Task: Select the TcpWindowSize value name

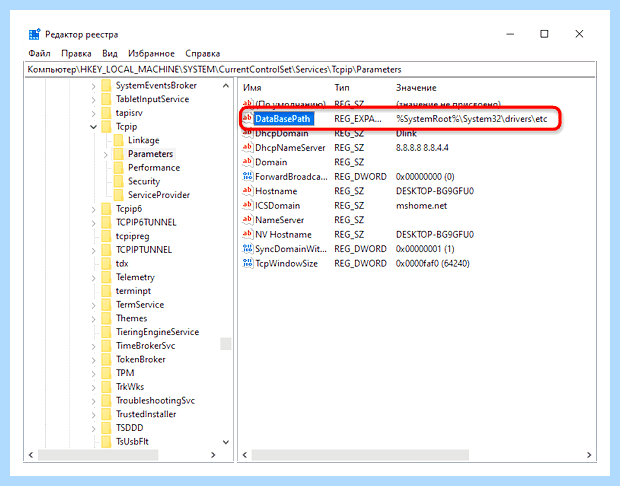Action: pyautogui.click(x=286, y=264)
